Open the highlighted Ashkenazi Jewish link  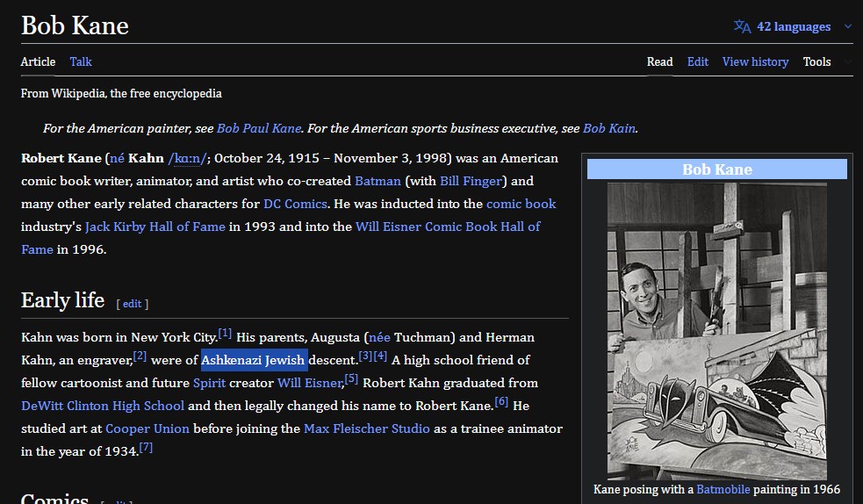click(253, 360)
